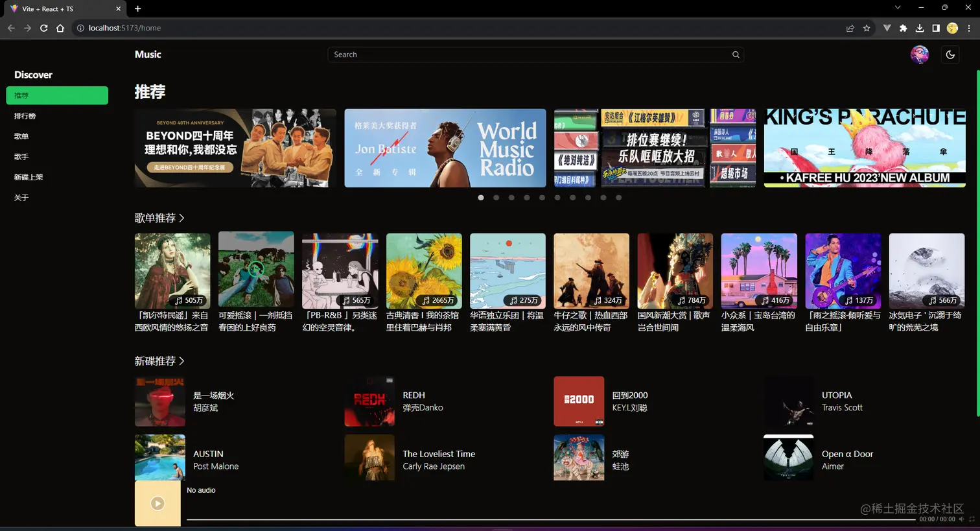Open the Chrome three-dot menu

(x=969, y=28)
